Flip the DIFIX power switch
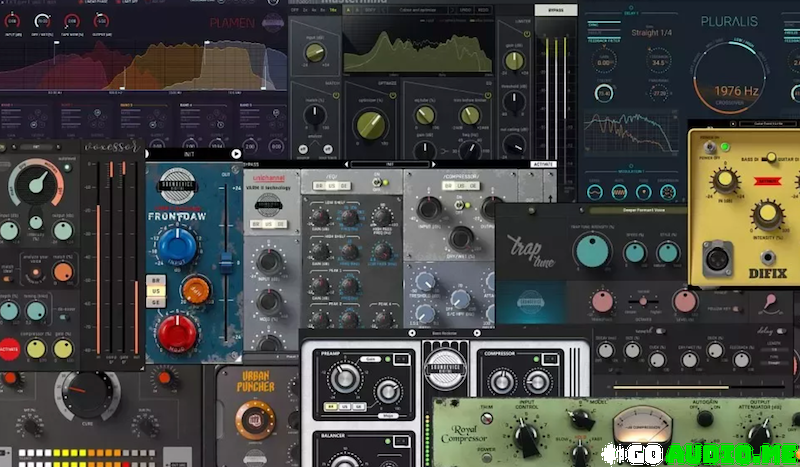Screen dimensions: 800x467 point(709,147)
